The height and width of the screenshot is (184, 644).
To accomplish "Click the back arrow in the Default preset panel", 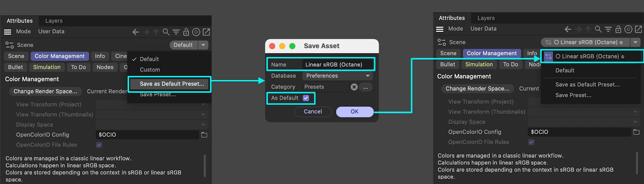I will (x=136, y=32).
